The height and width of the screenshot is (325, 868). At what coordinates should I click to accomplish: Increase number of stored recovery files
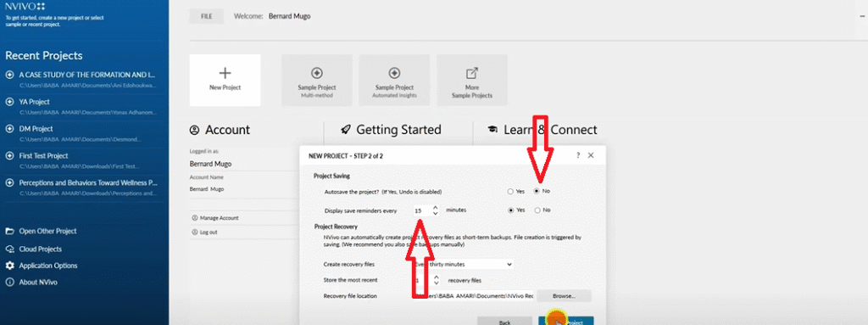point(437,277)
